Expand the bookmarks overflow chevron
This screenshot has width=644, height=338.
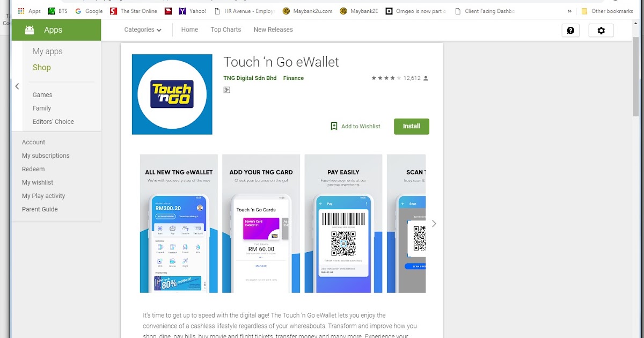569,11
